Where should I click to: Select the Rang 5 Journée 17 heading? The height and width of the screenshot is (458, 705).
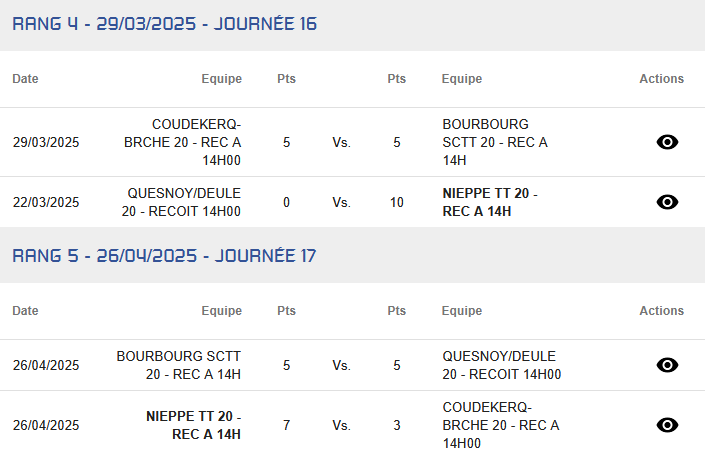[164, 256]
